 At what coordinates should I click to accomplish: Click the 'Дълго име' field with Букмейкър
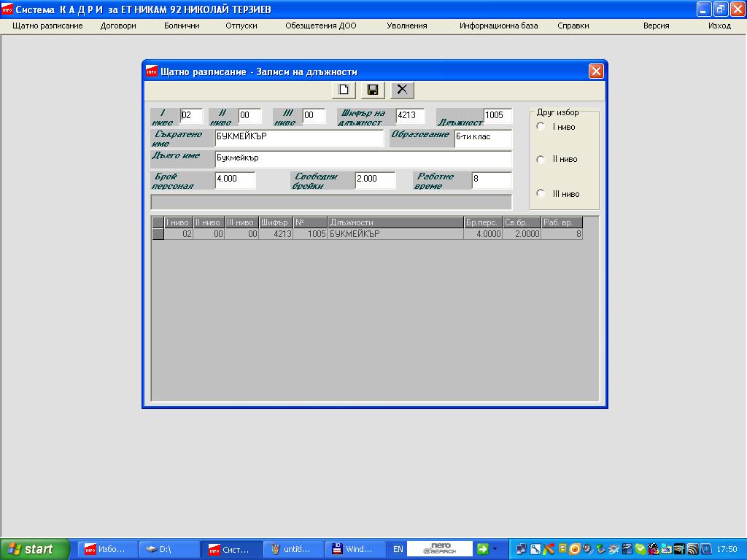pos(363,158)
